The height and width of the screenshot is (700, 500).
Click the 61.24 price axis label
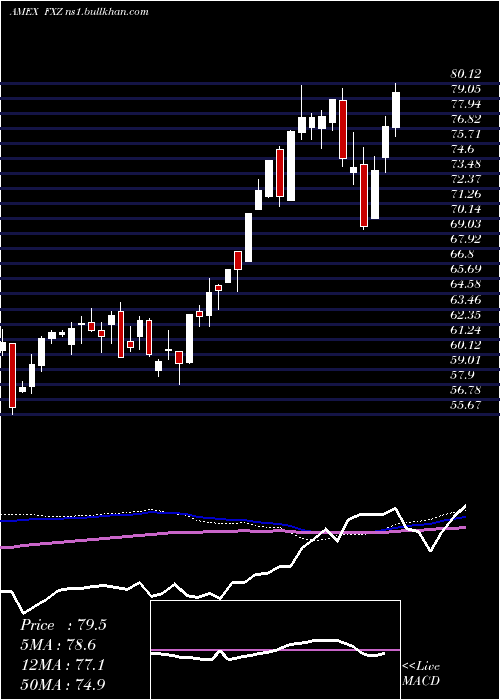(466, 330)
